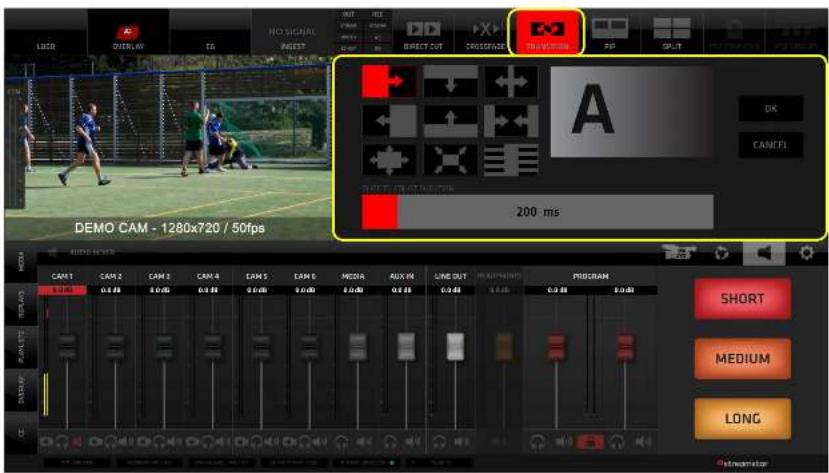Select the push-down transition effect
This screenshot has width=829, height=473.
pos(450,81)
